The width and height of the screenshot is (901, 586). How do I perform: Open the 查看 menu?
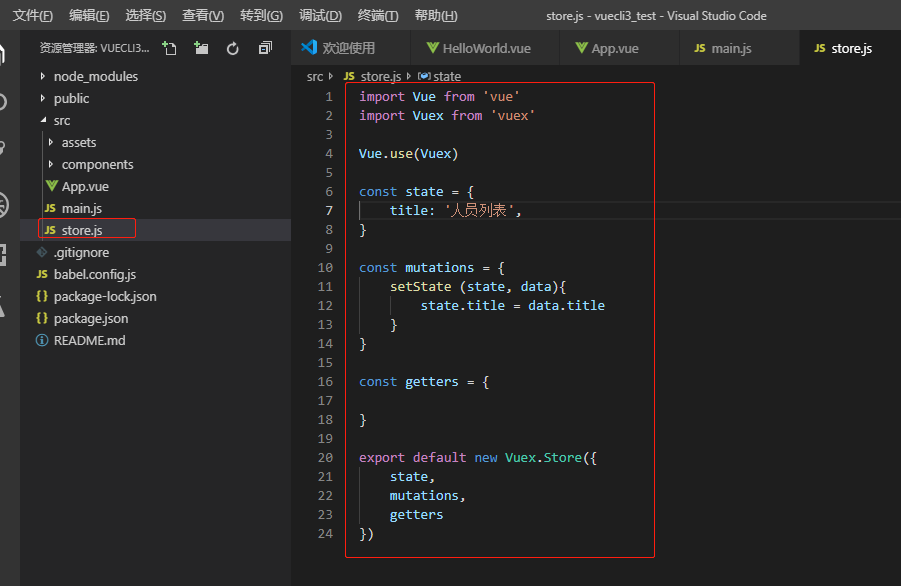pyautogui.click(x=203, y=15)
